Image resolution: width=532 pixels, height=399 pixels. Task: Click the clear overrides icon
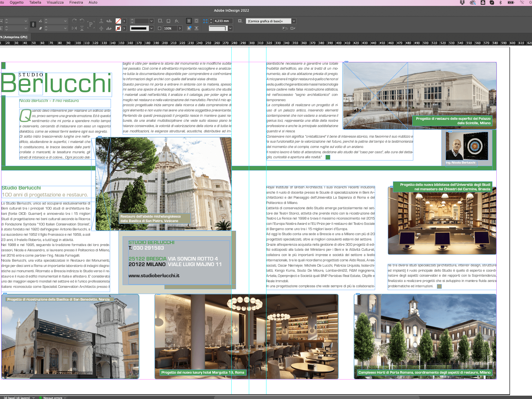point(285,28)
